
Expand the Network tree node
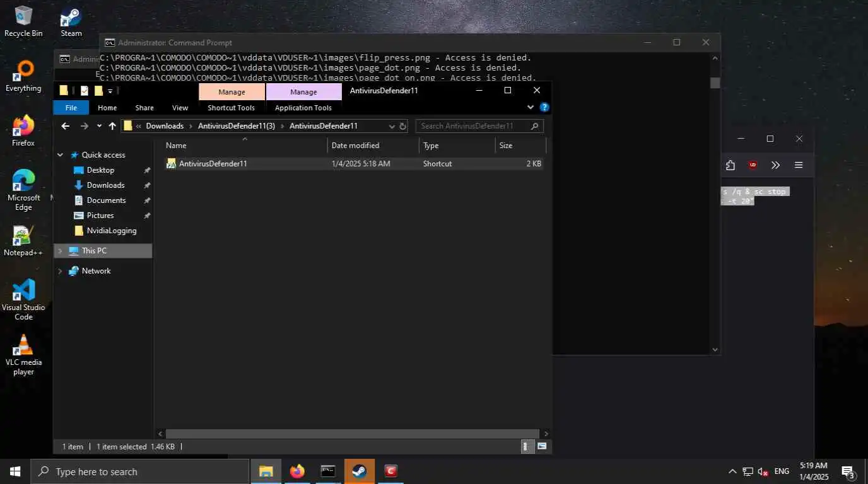click(x=61, y=271)
